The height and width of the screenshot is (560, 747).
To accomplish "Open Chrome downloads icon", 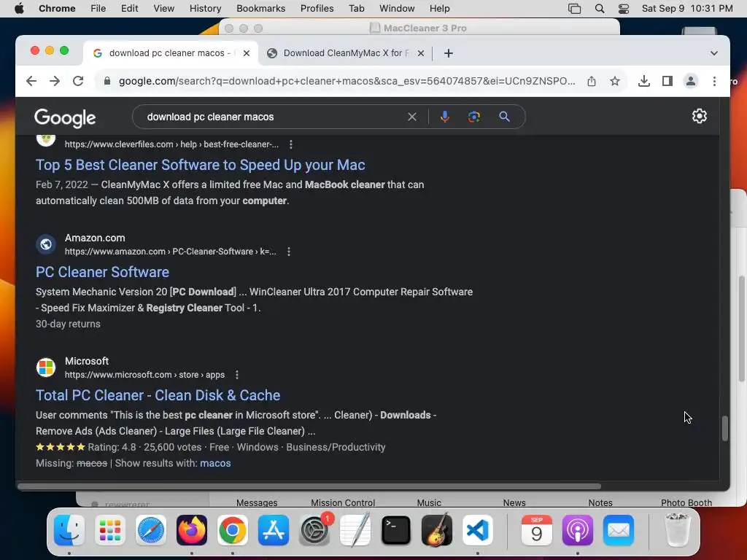I will click(643, 81).
